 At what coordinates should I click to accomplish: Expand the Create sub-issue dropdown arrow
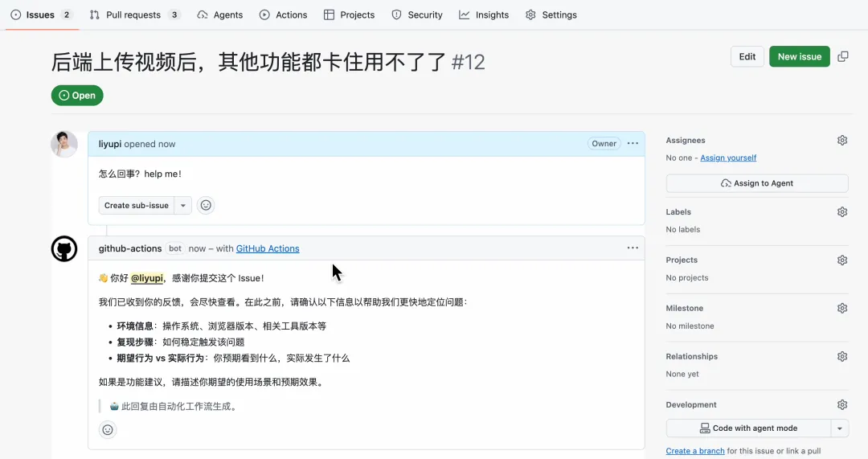pyautogui.click(x=182, y=206)
